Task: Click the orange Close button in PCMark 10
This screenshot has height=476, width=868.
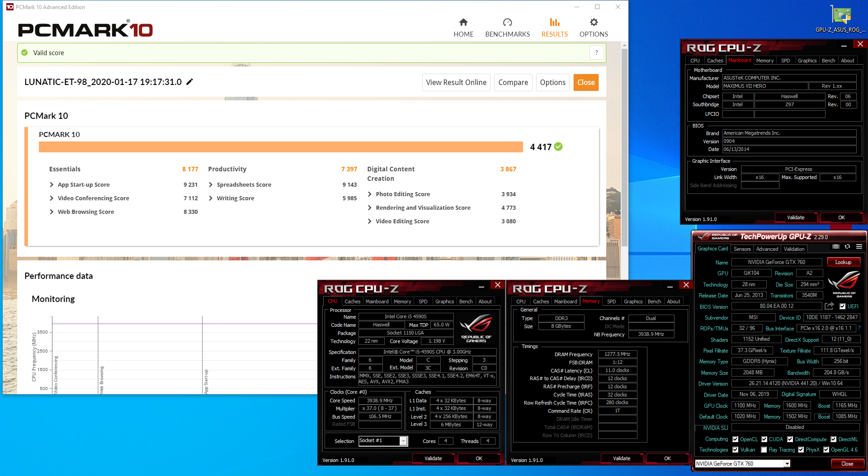Action: point(586,82)
